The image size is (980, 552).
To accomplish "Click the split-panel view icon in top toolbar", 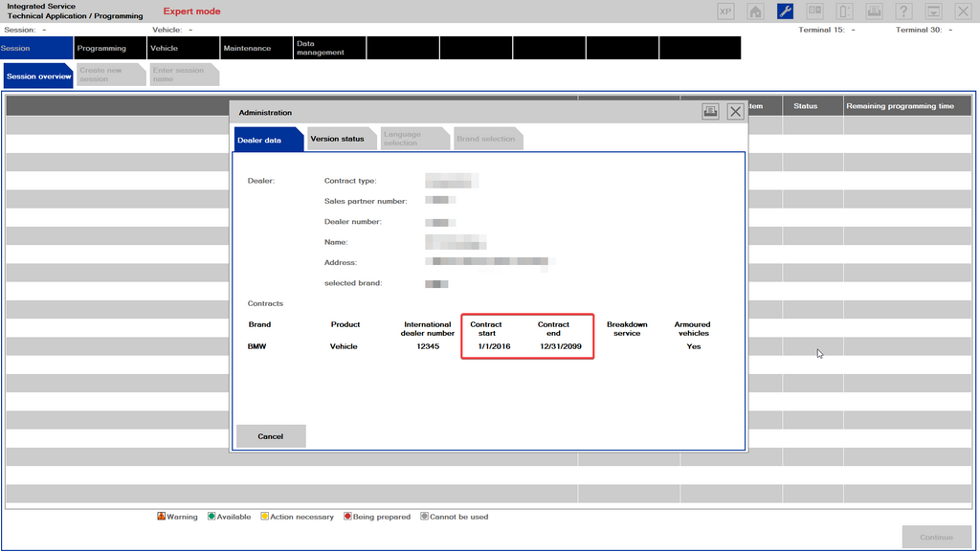I will pyautogui.click(x=815, y=11).
